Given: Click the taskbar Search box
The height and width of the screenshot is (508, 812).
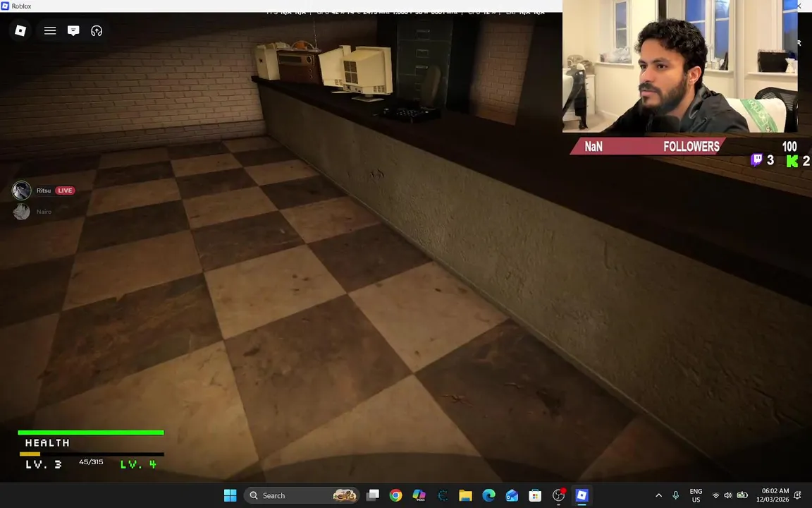Looking at the screenshot, I should click(x=302, y=495).
